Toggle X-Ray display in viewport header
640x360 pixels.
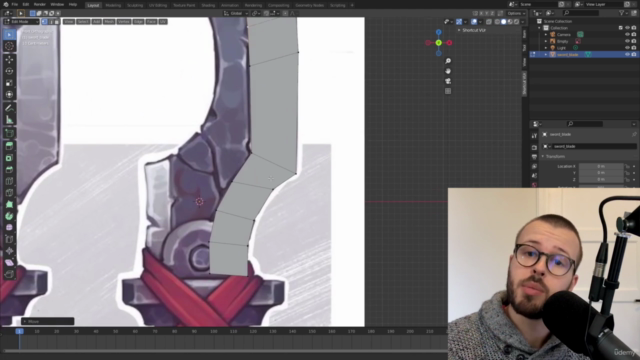(489, 22)
